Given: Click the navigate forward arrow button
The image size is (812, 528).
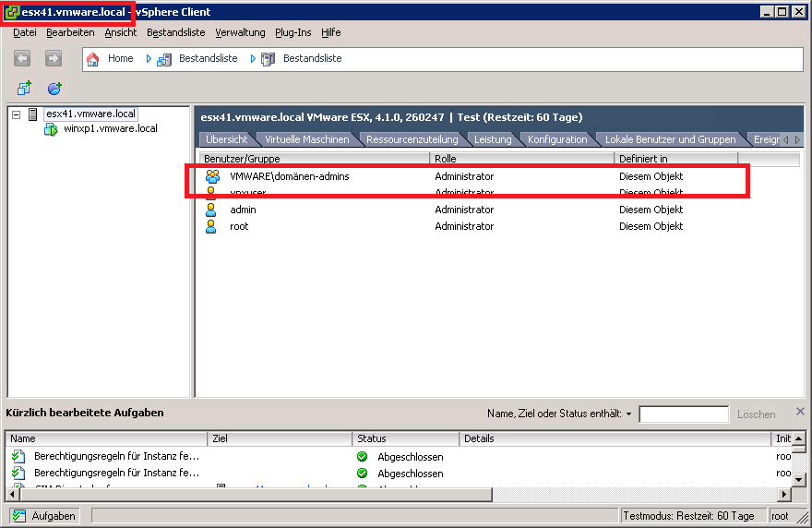Looking at the screenshot, I should tap(54, 58).
